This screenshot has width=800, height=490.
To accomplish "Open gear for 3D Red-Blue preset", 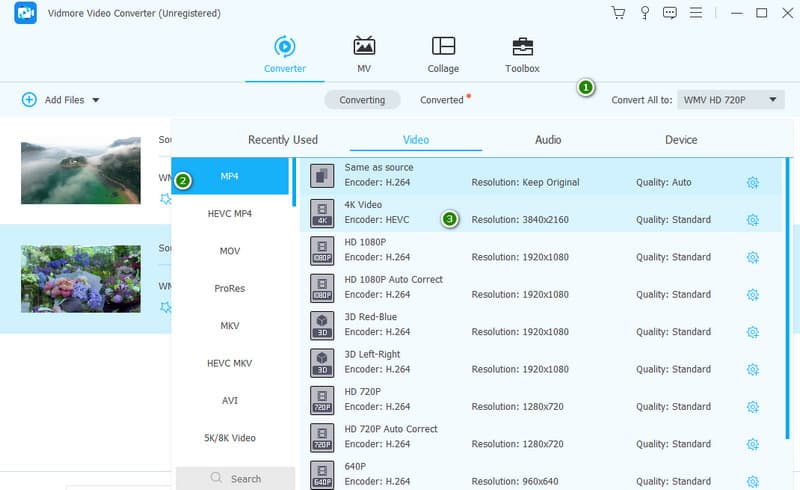I will (x=753, y=332).
